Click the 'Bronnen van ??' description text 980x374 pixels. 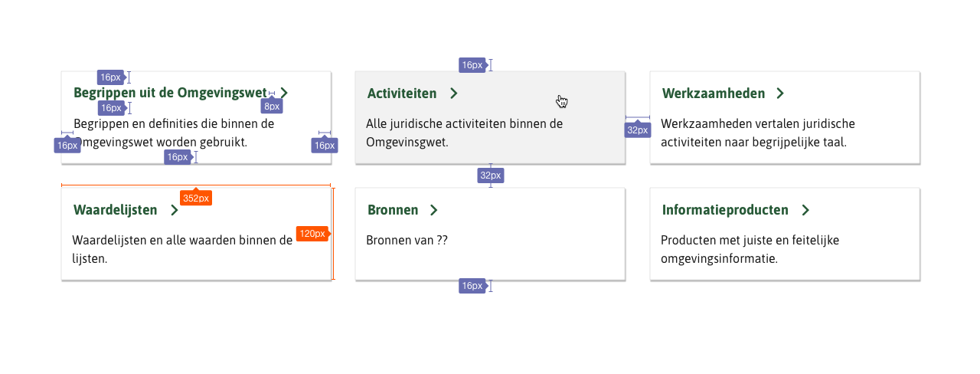[x=407, y=240]
